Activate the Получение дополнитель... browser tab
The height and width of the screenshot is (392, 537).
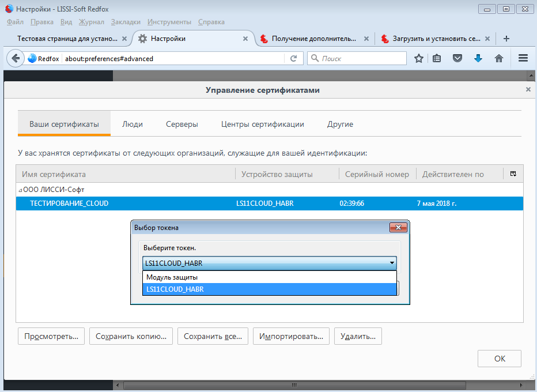pyautogui.click(x=313, y=39)
